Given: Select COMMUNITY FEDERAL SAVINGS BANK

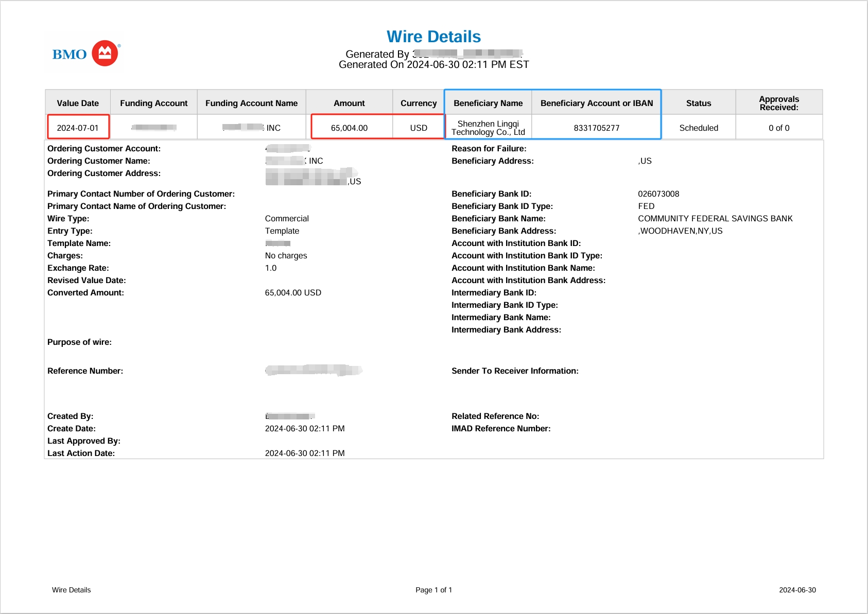Looking at the screenshot, I should pyautogui.click(x=715, y=218).
